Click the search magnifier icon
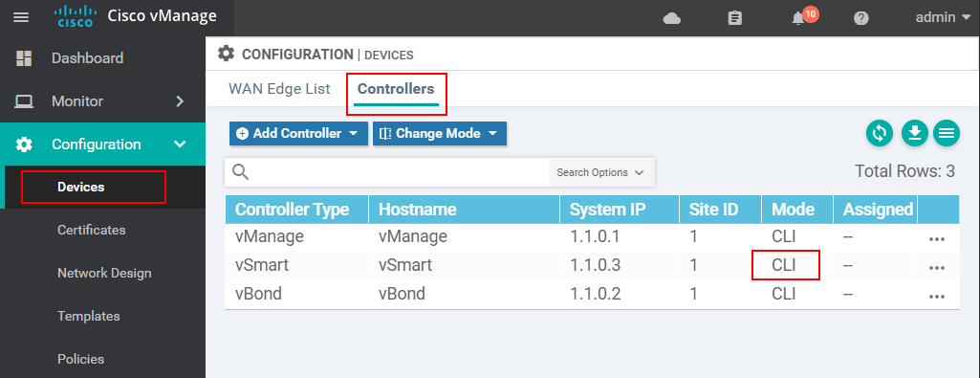Viewport: 980px width, 378px height. [x=241, y=172]
